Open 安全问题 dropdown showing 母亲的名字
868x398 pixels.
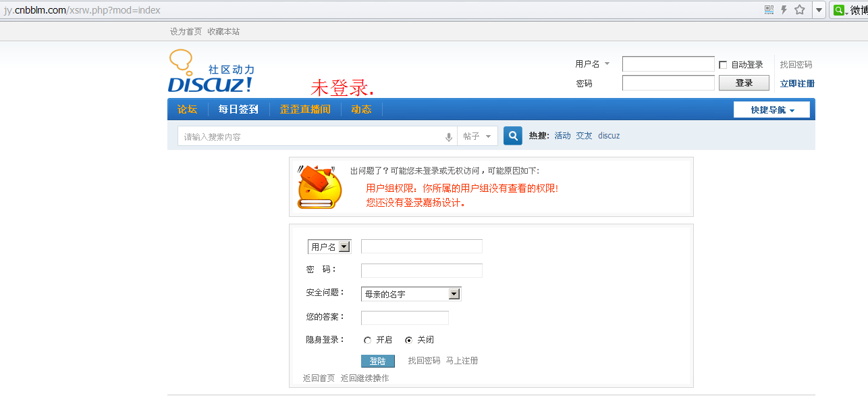(411, 294)
